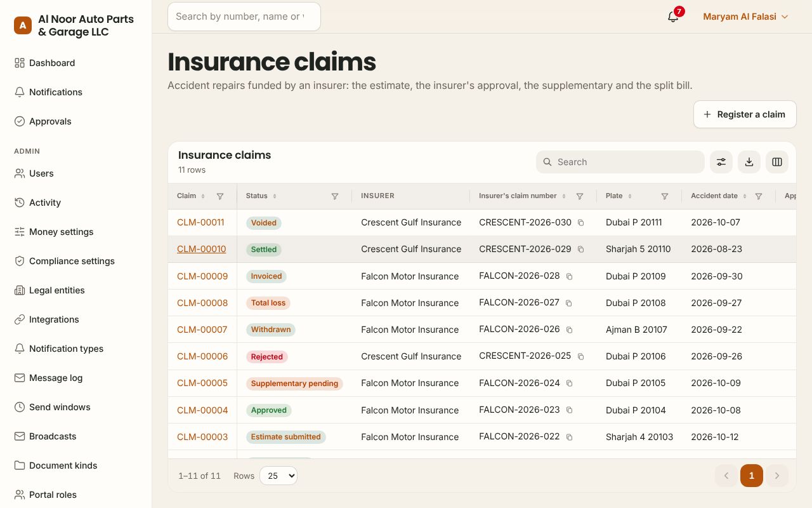The width and height of the screenshot is (812, 508).
Task: Filter the Claim column
Action: (x=220, y=196)
